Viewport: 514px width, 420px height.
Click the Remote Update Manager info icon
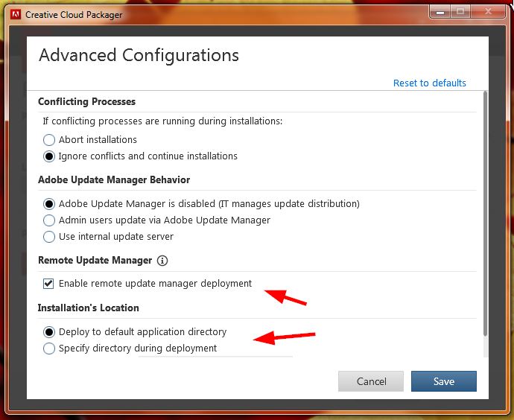(162, 261)
